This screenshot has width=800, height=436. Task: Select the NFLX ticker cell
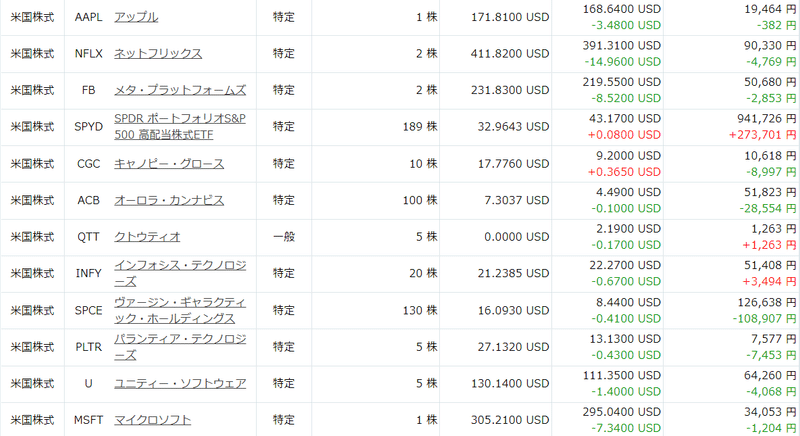pyautogui.click(x=88, y=54)
